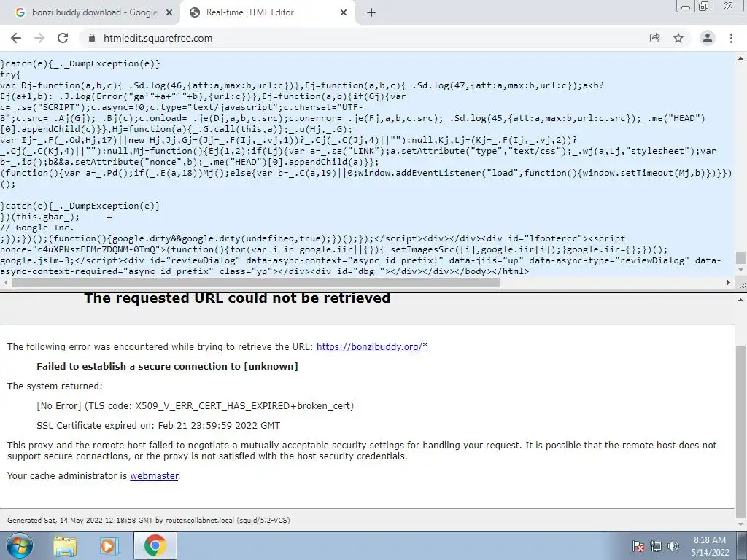Screen dimensions: 747x560
Task: Click the 'SSL Certificate expired on' line
Action: [158, 425]
